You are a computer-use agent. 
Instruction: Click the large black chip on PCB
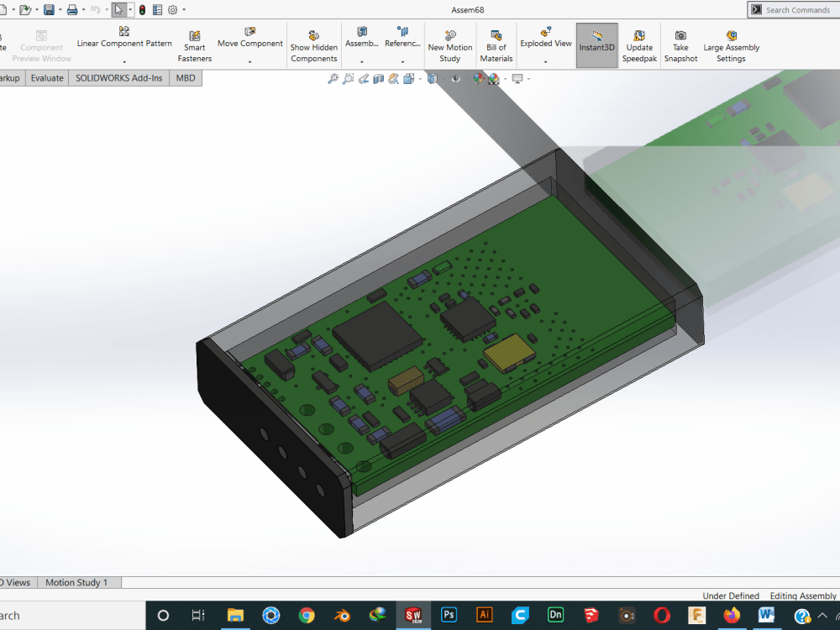[378, 335]
